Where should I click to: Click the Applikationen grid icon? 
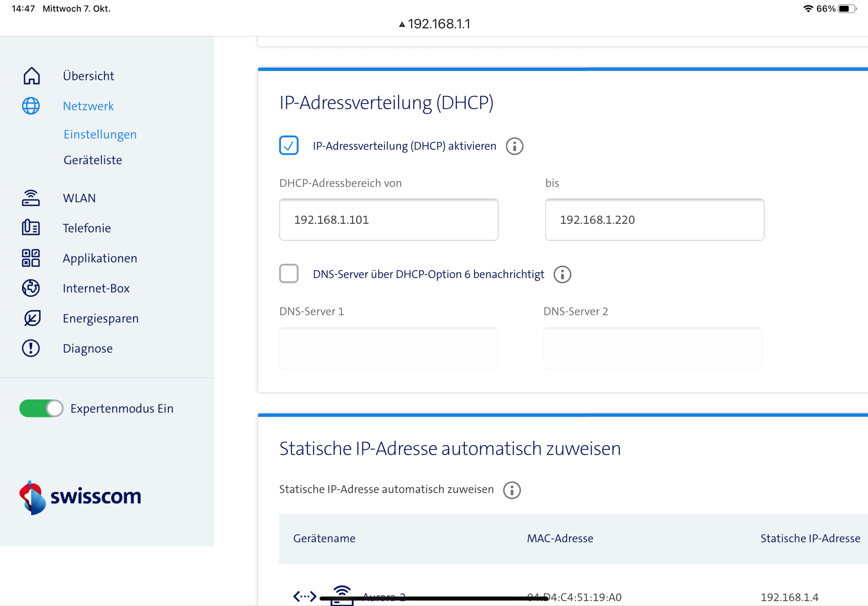pyautogui.click(x=31, y=258)
